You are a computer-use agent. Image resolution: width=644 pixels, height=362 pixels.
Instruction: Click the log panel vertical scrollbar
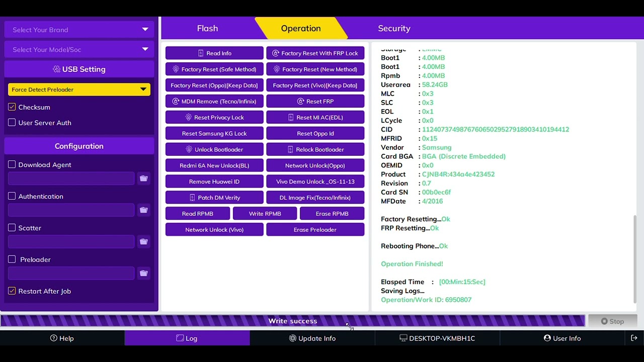pos(634,256)
